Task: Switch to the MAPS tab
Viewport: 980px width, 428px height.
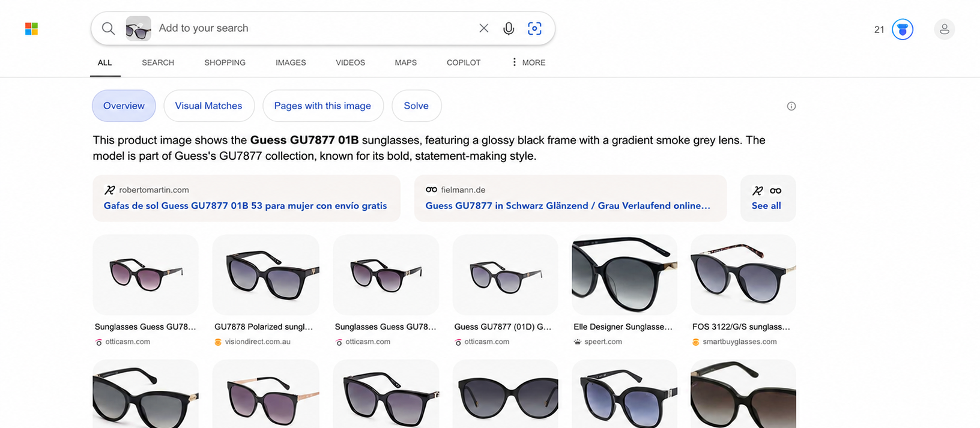Action: tap(405, 62)
